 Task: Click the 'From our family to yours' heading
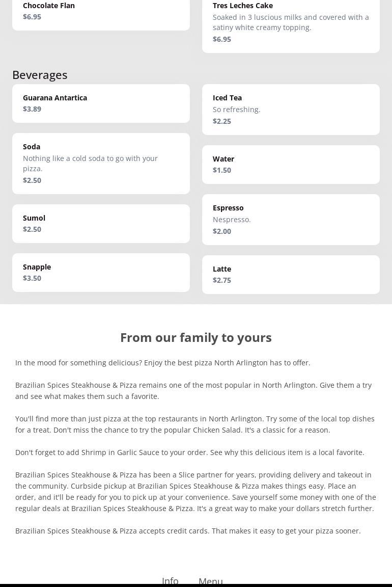coord(196,337)
